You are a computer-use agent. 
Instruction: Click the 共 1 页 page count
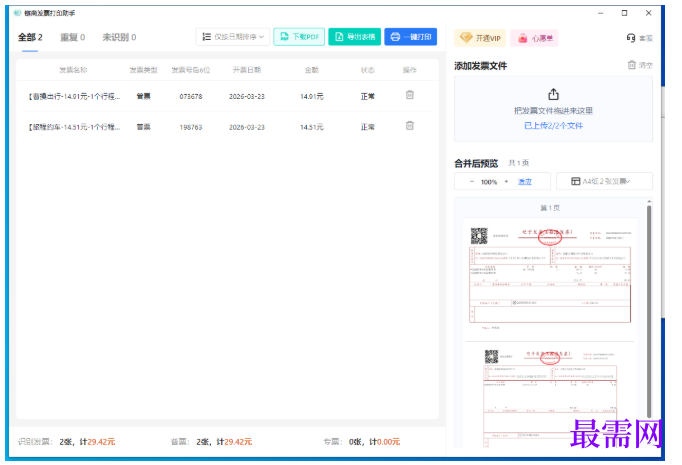coord(518,163)
